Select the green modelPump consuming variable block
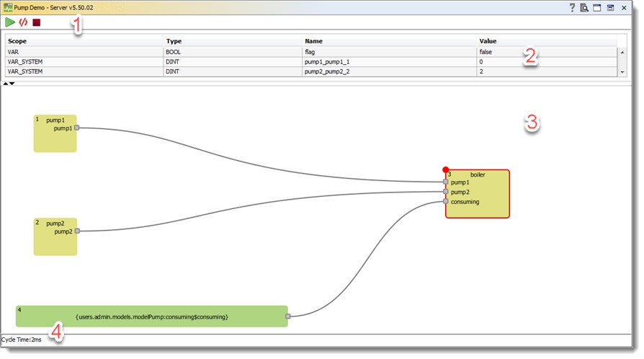 coord(151,316)
